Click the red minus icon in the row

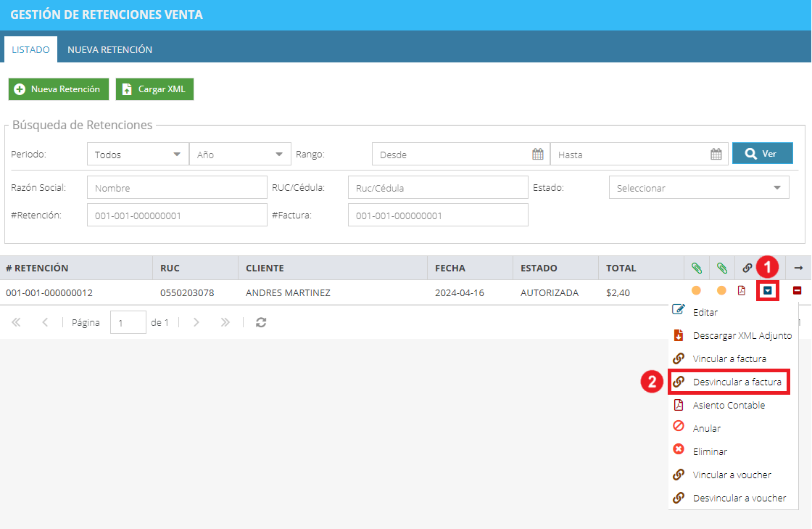tap(797, 291)
